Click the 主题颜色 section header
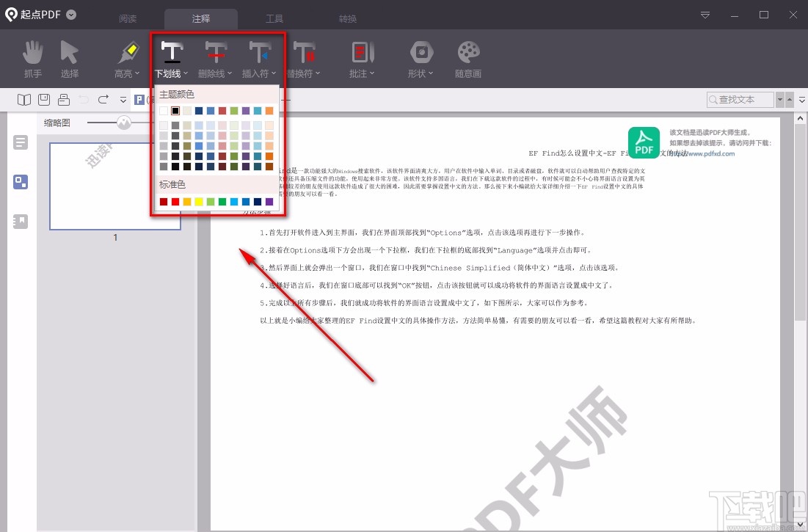The height and width of the screenshot is (532, 808). 177,94
